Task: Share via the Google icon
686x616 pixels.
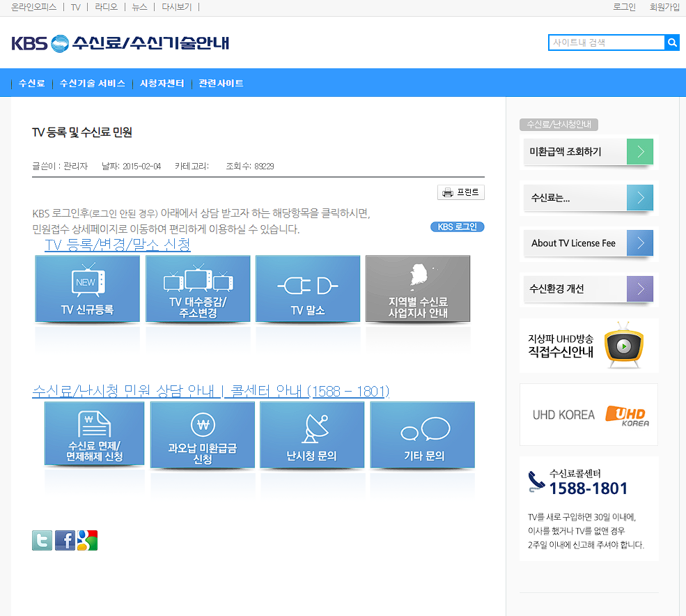Action: coord(88,540)
